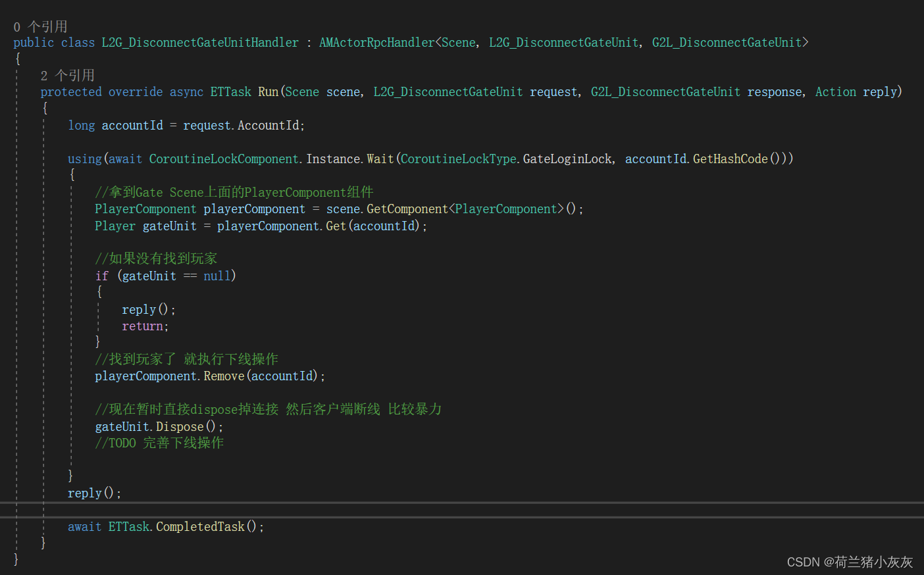Click the "Get" call on playerComponent
The image size is (924, 575).
[336, 226]
